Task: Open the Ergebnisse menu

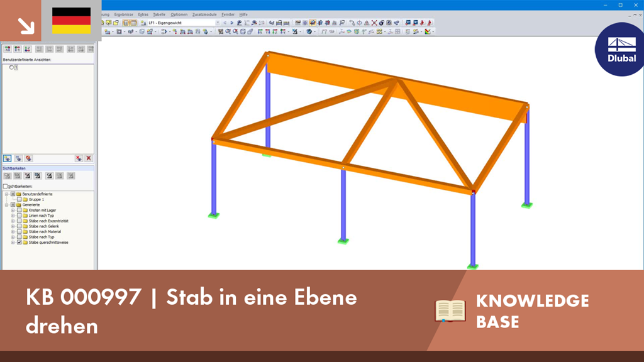Action: click(124, 14)
